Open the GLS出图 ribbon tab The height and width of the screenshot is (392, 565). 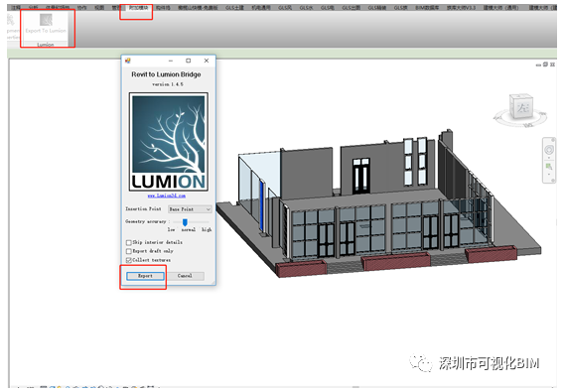pyautogui.click(x=351, y=7)
